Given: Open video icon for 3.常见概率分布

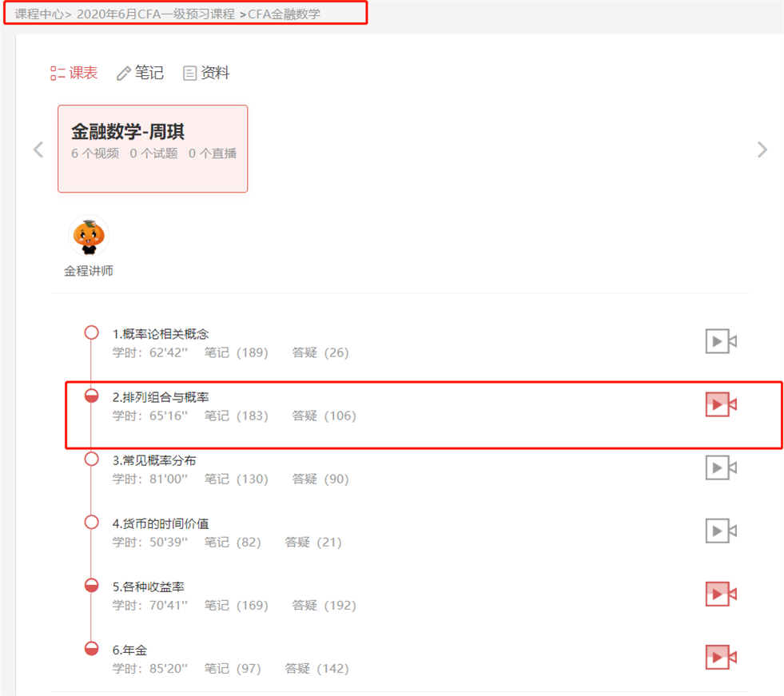Looking at the screenshot, I should pos(721,468).
